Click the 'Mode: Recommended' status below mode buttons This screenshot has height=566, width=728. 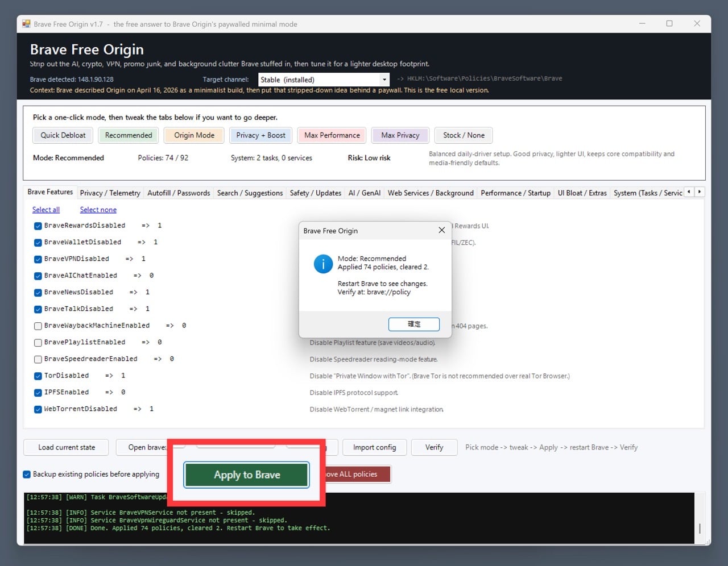click(68, 158)
